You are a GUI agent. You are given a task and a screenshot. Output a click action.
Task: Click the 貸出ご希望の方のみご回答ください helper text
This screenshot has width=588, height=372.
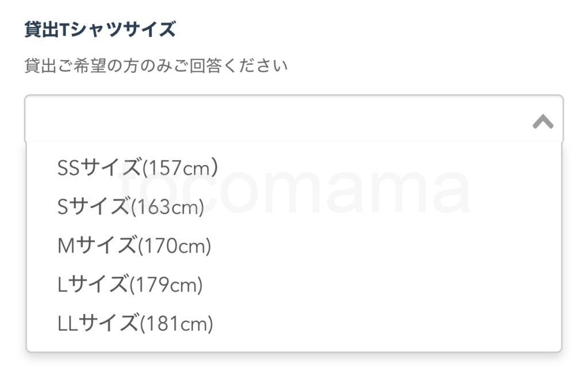pyautogui.click(x=156, y=66)
